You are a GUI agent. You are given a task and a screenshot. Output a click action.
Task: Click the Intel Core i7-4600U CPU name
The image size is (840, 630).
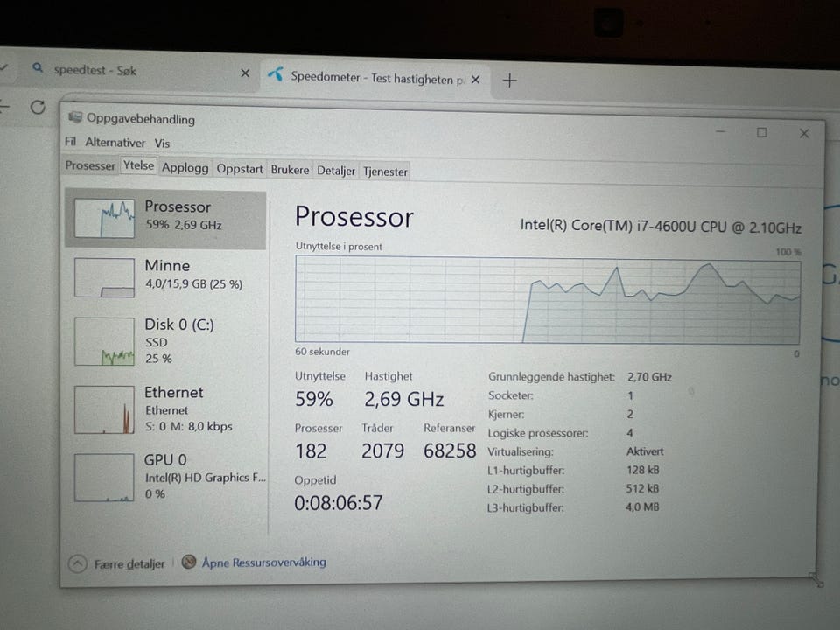tap(661, 226)
